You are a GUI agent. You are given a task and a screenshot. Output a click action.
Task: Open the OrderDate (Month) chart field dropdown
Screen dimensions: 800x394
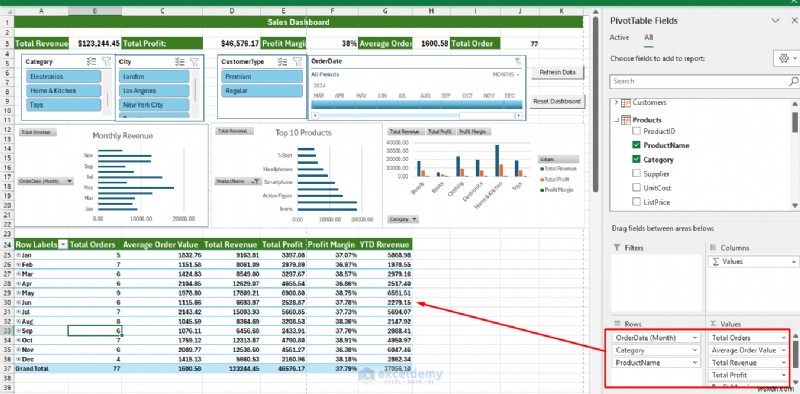69,181
